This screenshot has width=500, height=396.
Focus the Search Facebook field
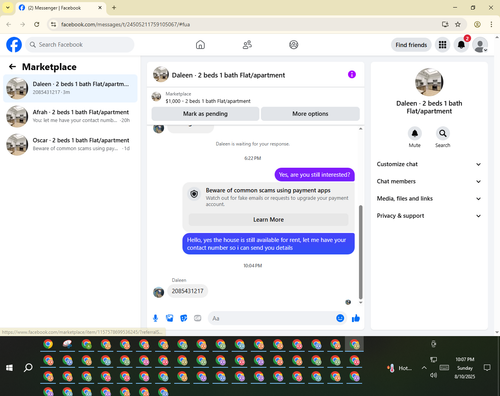point(80,45)
